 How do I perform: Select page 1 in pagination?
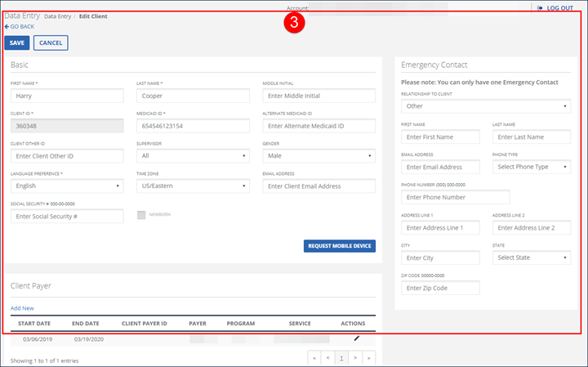(x=341, y=357)
